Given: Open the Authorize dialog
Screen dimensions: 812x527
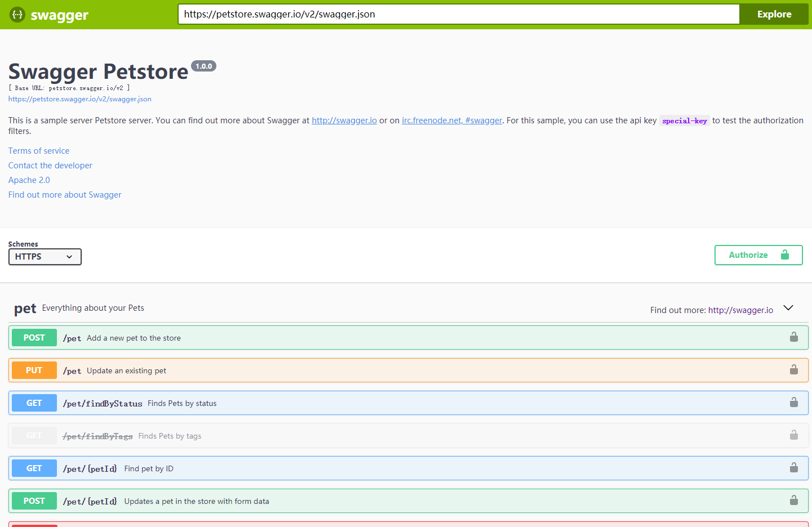Looking at the screenshot, I should click(x=758, y=255).
